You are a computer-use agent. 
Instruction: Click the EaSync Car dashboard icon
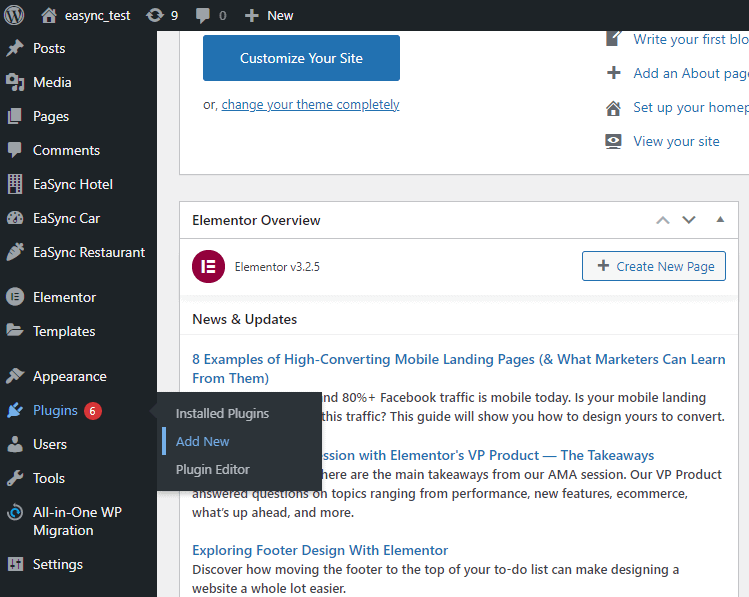tap(15, 218)
